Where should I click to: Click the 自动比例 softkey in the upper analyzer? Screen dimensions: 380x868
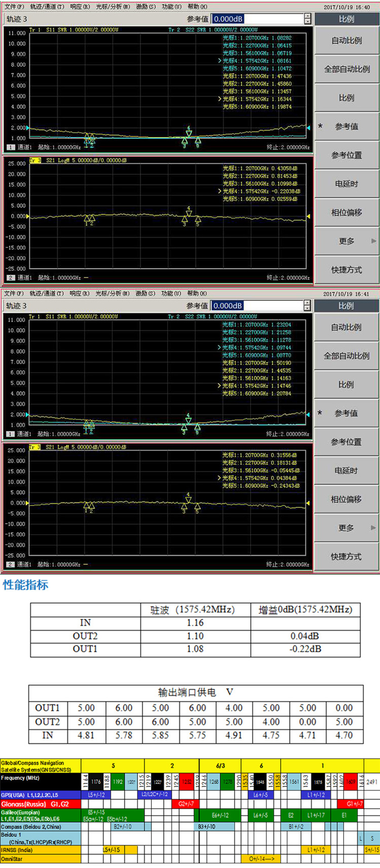pyautogui.click(x=347, y=41)
